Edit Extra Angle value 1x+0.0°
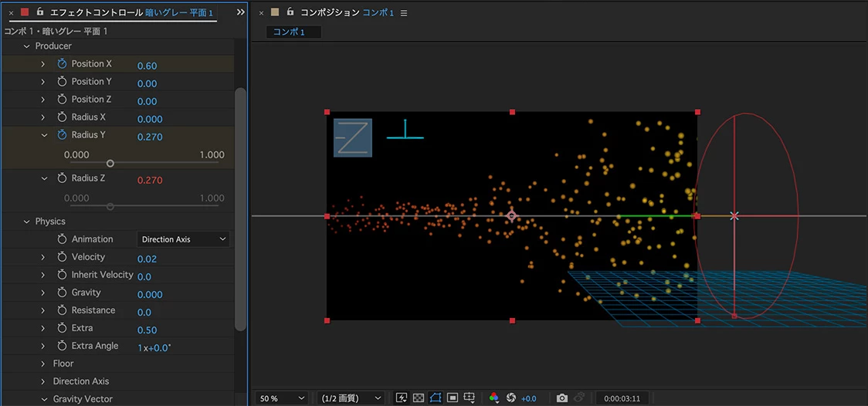The width and height of the screenshot is (868, 406). [x=154, y=348]
